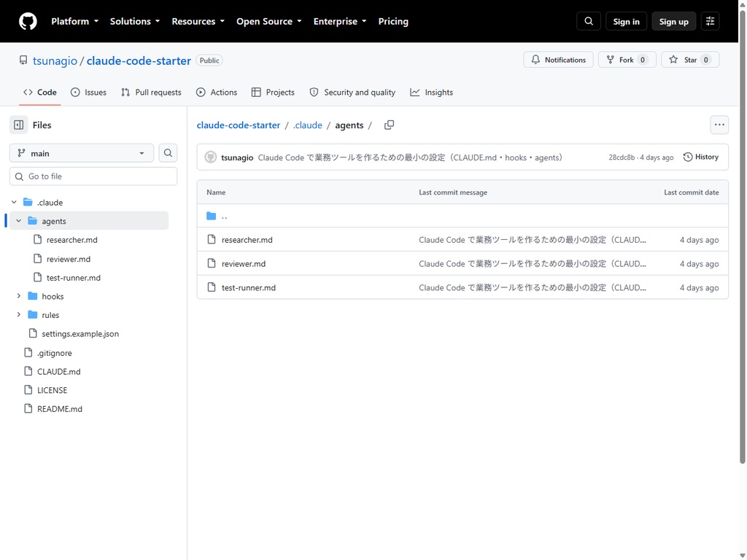Switch to the Insights tab
747x560 pixels.
432,93
